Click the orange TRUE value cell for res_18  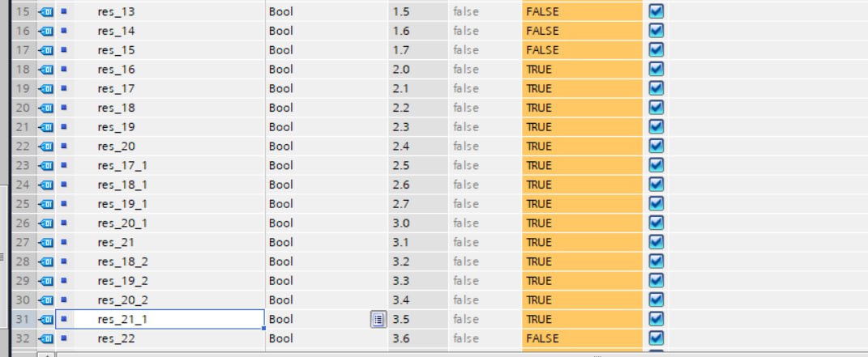pyautogui.click(x=582, y=108)
